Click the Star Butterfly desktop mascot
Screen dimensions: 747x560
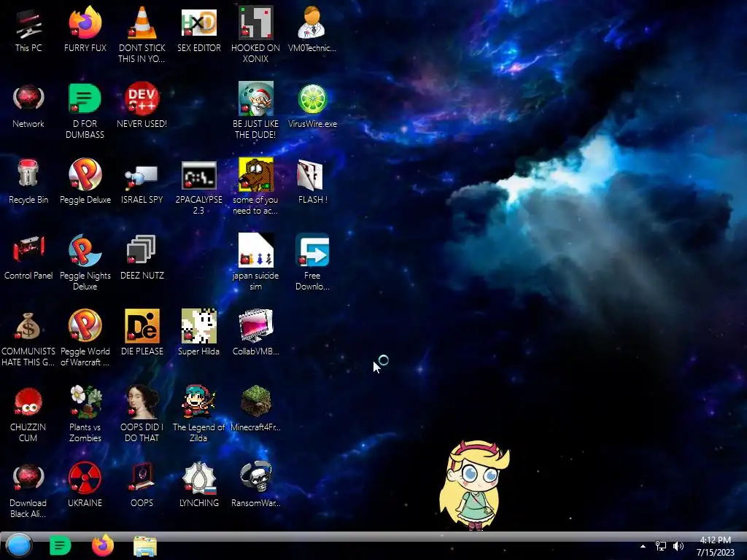coord(474,485)
